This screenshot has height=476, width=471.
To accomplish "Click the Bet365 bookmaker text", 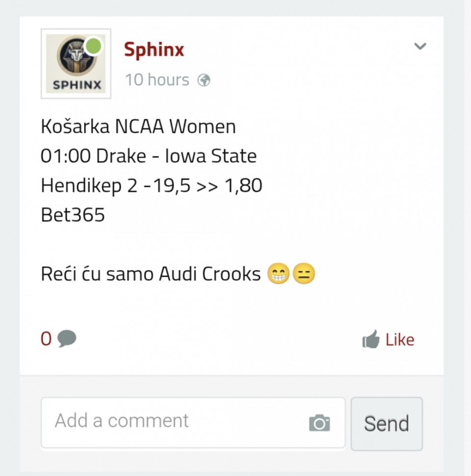I will (x=73, y=215).
